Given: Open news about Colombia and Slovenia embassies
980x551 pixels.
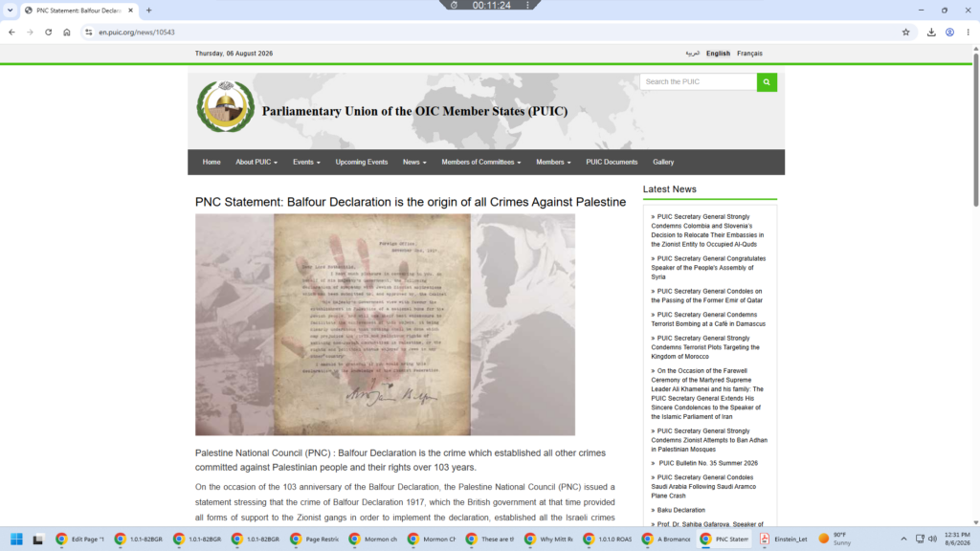Looking at the screenshot, I should pyautogui.click(x=707, y=231).
